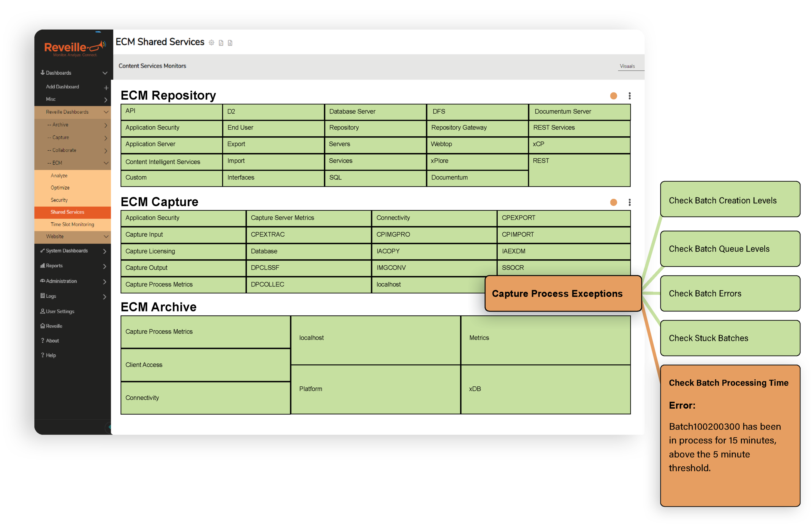
Task: Export the dashboard to Excel
Action: click(x=231, y=43)
